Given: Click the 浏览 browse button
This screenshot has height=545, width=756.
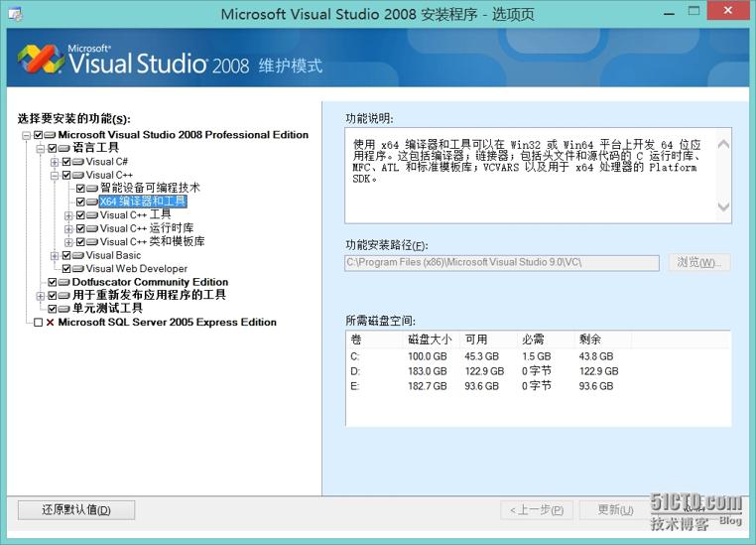Looking at the screenshot, I should pos(699,262).
